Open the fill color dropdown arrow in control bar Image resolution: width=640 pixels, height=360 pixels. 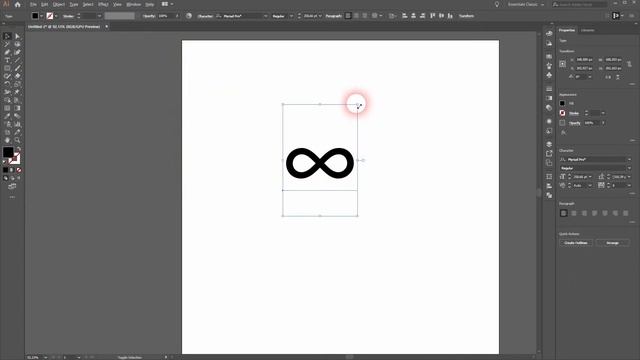42,16
